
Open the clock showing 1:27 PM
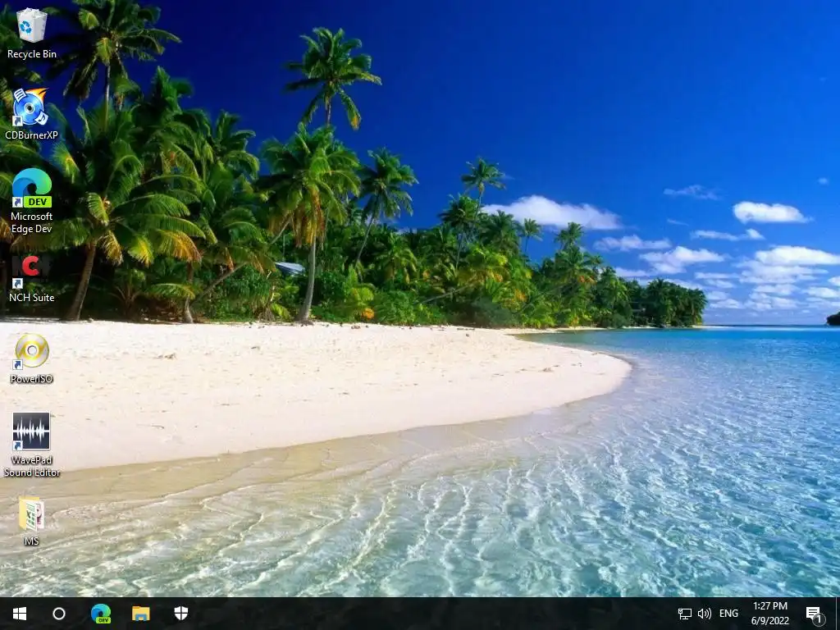[769, 614]
